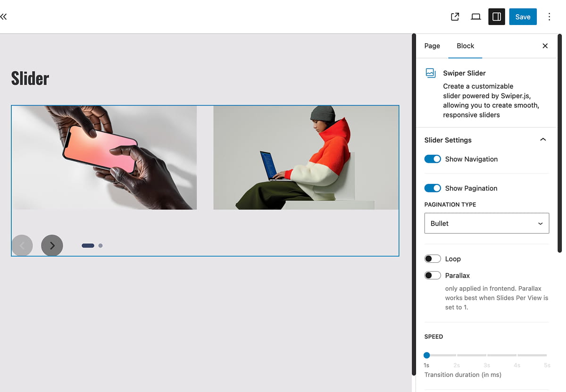Click the double-chevron collapse icon at top left
This screenshot has width=566, height=392.
4,17
